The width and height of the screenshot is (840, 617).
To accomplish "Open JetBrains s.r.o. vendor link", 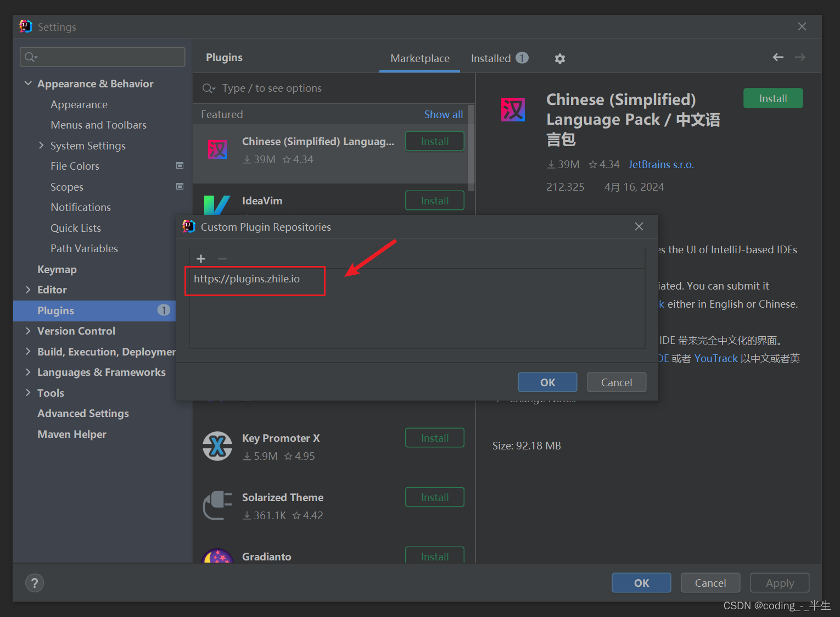I will (x=661, y=164).
